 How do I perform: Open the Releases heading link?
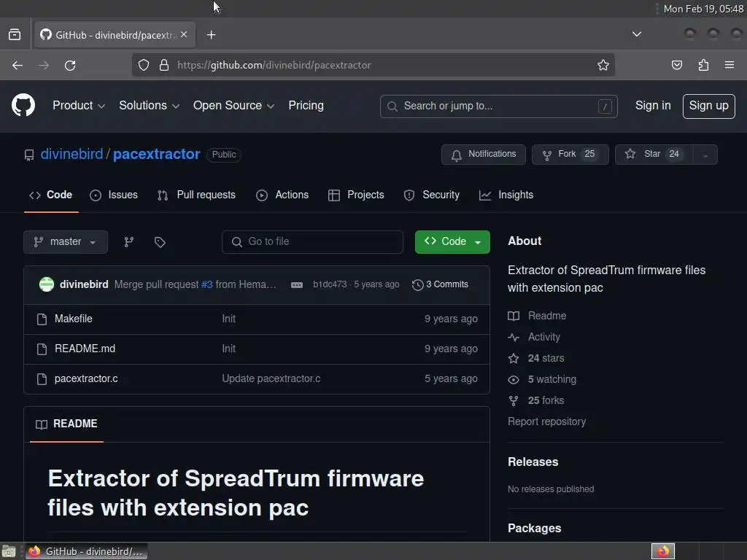click(x=533, y=462)
